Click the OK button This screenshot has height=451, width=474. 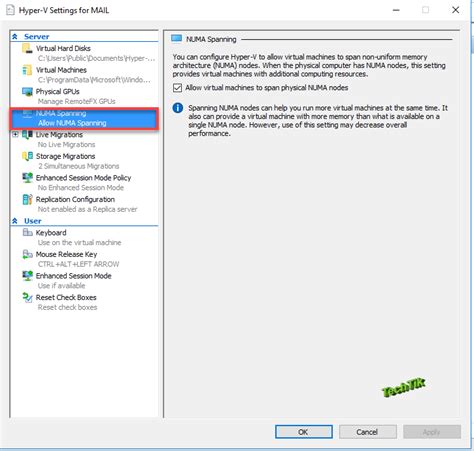tap(304, 432)
